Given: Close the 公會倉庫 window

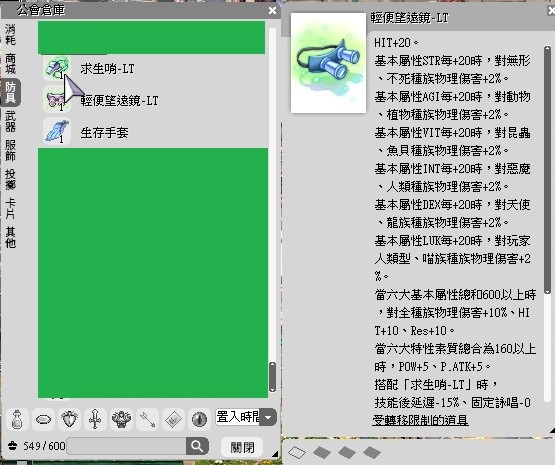Looking at the screenshot, I should point(272,11).
